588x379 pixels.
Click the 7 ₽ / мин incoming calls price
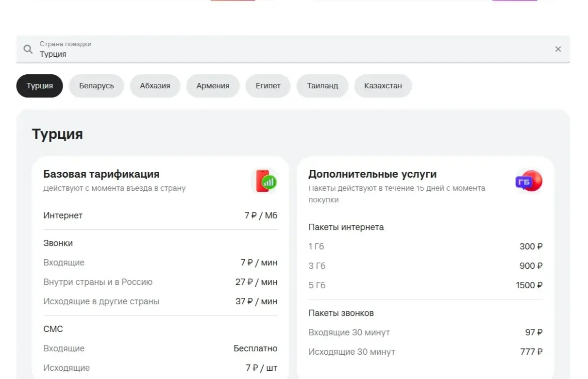(x=259, y=263)
